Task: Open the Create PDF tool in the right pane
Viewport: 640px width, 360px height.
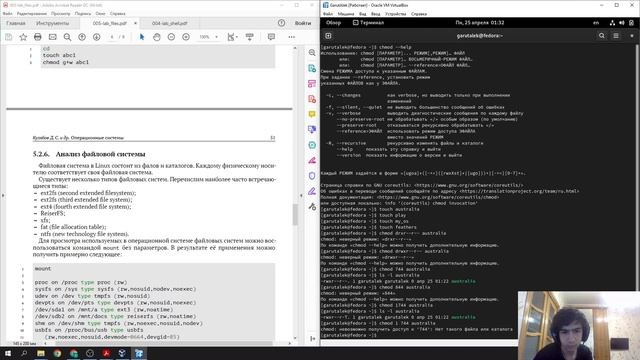Action: (x=312, y=99)
